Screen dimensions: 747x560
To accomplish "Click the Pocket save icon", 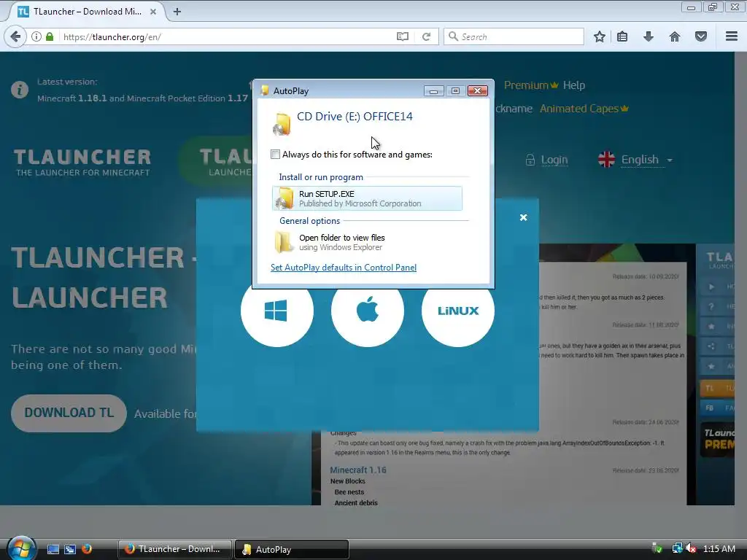I will tap(701, 36).
